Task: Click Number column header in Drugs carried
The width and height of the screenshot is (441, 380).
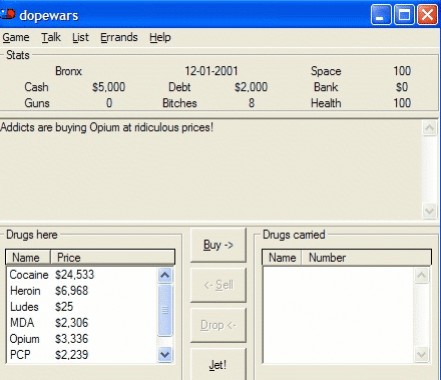Action: (366, 257)
